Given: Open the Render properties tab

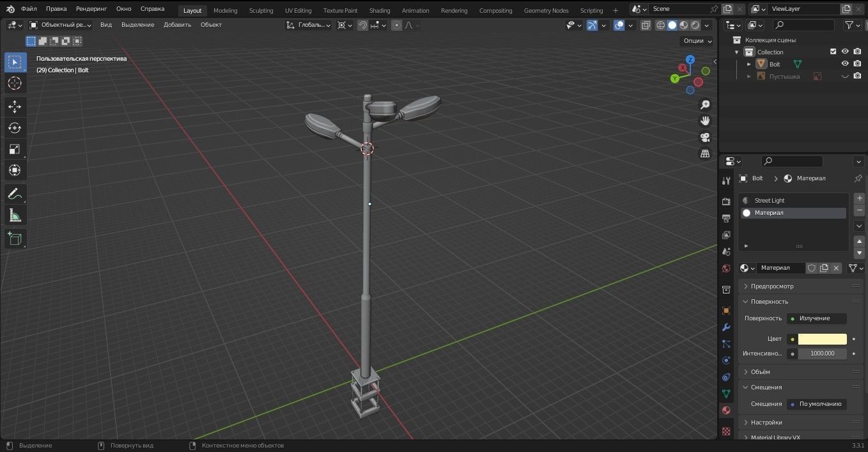Looking at the screenshot, I should pyautogui.click(x=726, y=201).
